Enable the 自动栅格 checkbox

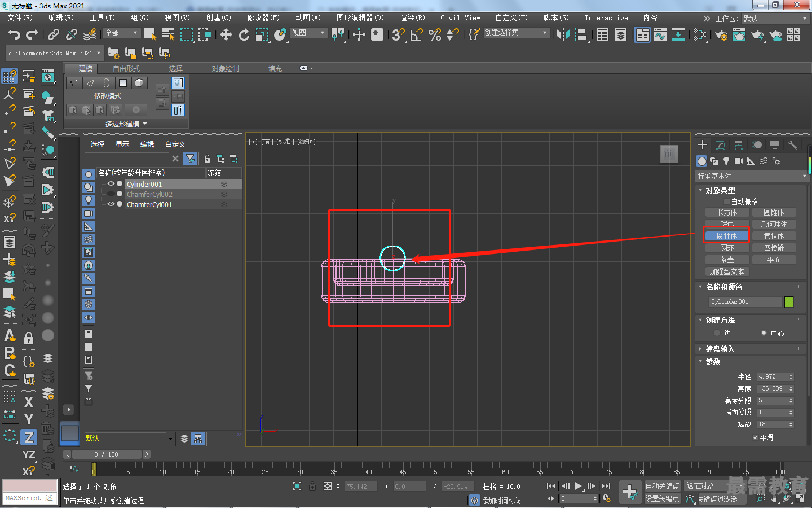(726, 202)
